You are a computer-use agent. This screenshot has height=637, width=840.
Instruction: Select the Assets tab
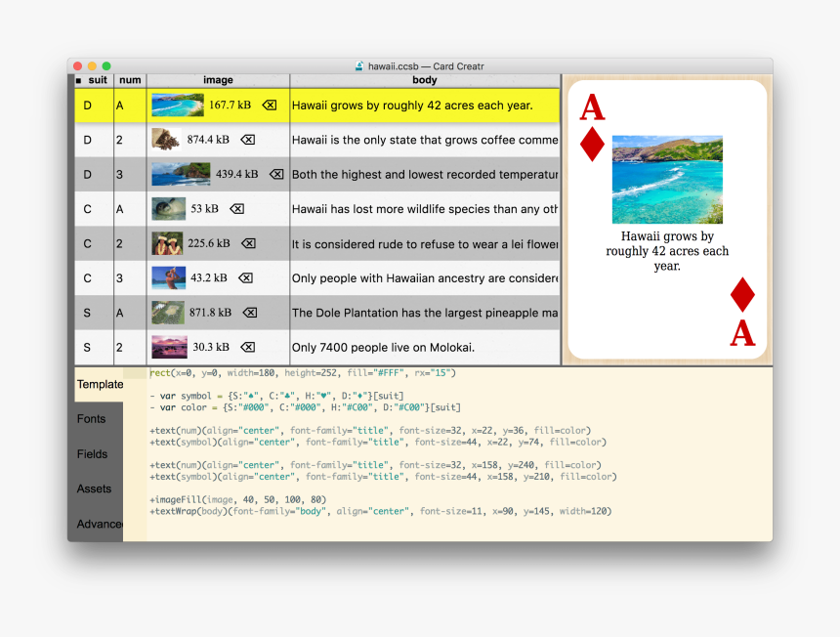pos(94,488)
